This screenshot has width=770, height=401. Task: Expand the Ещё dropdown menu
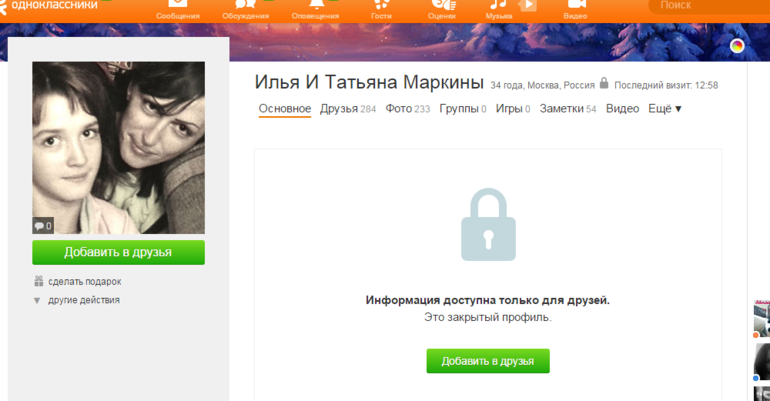(x=665, y=108)
